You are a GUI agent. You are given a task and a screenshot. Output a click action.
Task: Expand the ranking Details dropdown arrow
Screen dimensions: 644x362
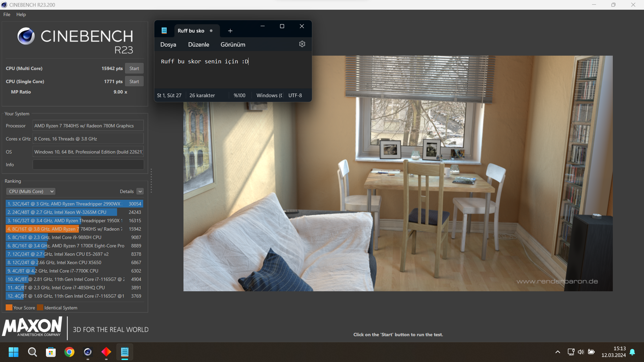(140, 191)
